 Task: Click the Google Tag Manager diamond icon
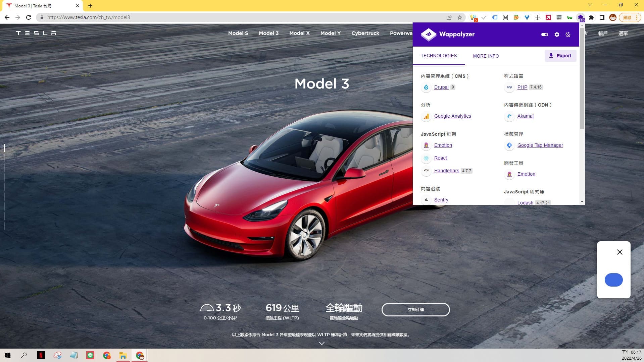click(509, 145)
